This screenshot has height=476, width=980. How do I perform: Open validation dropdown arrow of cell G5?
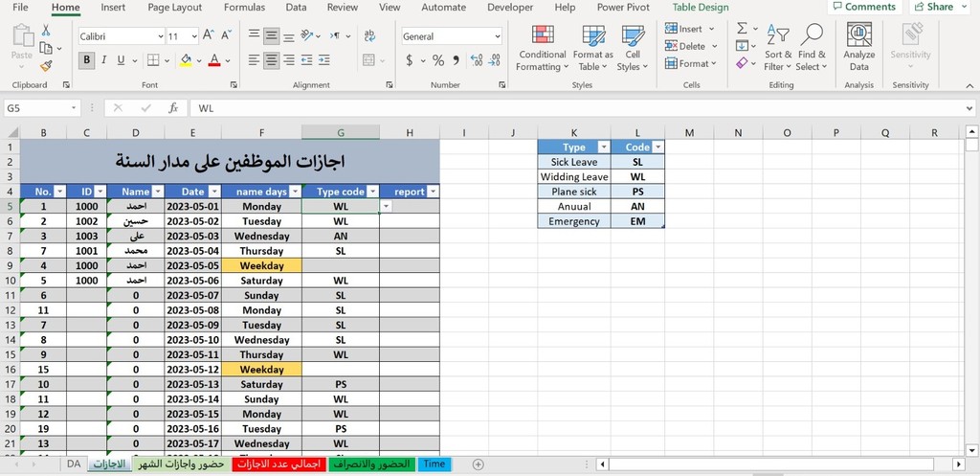[x=387, y=206]
